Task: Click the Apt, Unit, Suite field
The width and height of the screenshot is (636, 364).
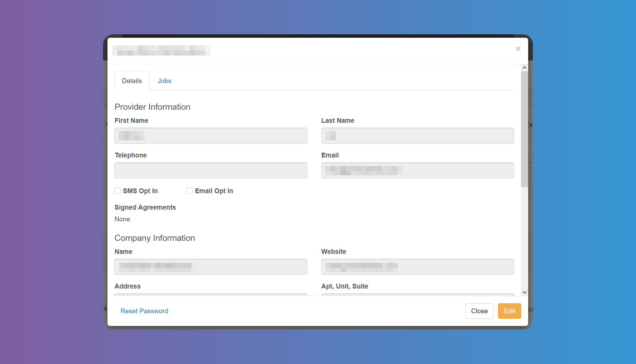Action: click(x=417, y=295)
